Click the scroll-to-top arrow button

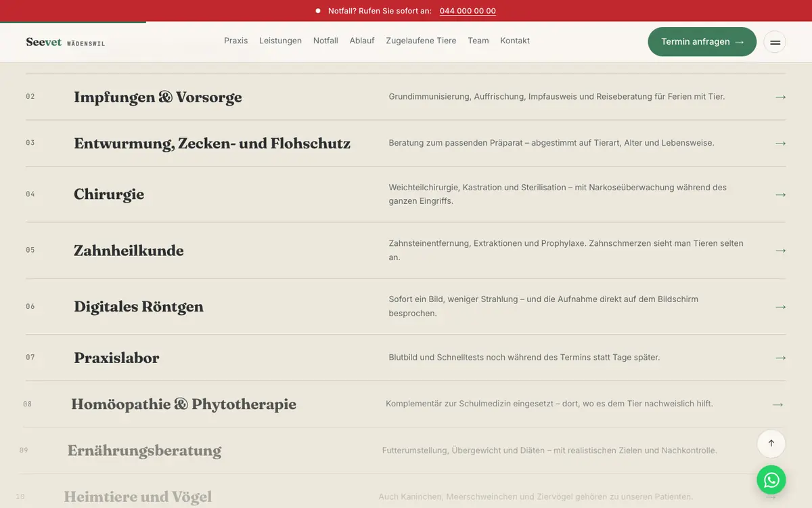(771, 444)
